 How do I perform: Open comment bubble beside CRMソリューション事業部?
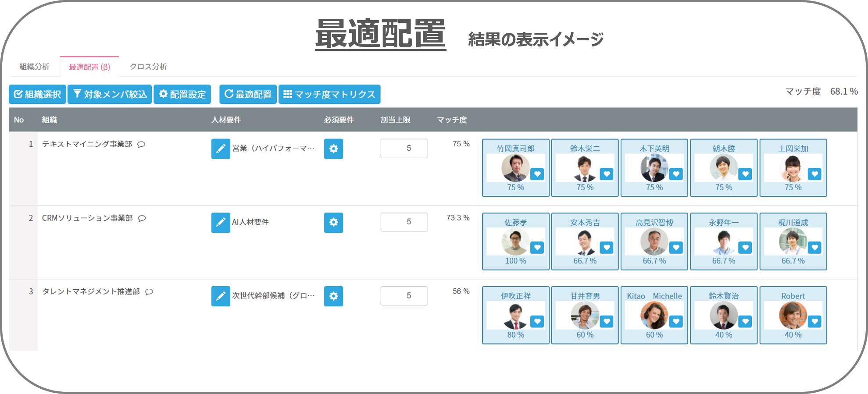[142, 218]
